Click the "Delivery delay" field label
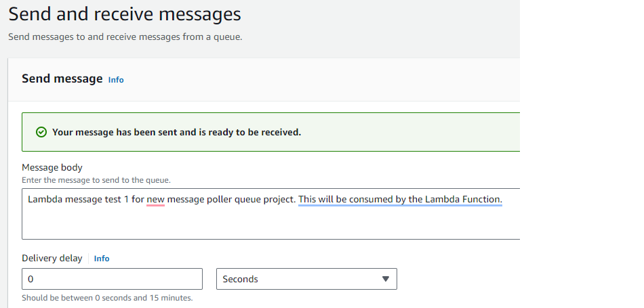The width and height of the screenshot is (644, 308). pos(52,259)
